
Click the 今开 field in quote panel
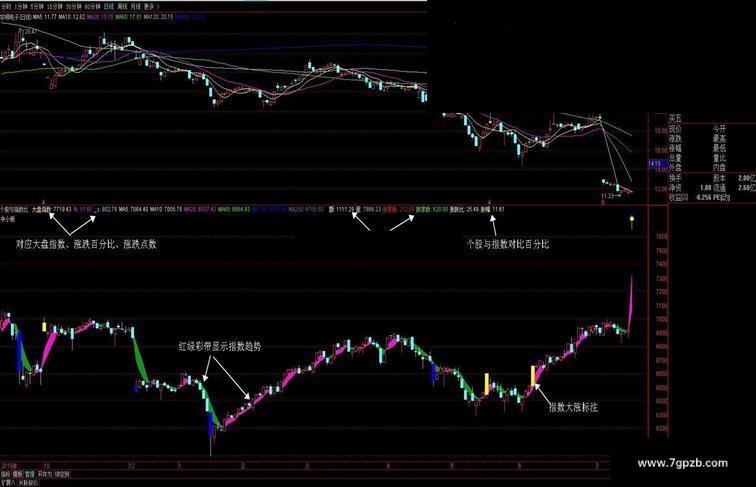[719, 129]
